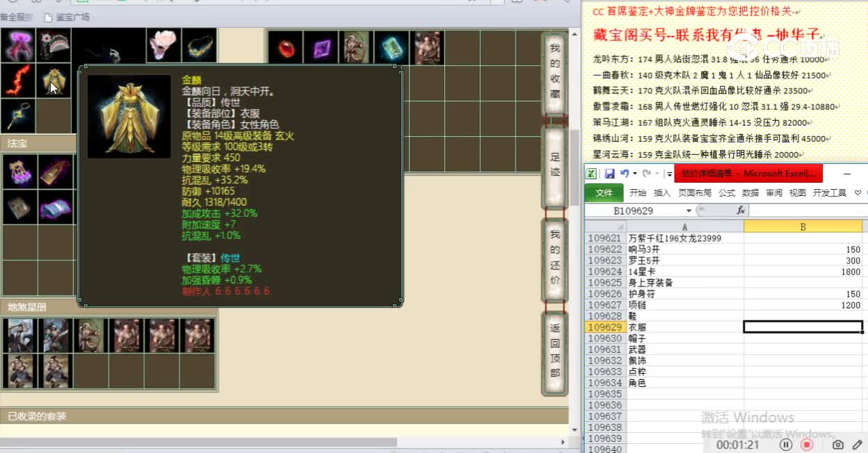Click cell containing 衣服
The height and width of the screenshot is (453, 868).
click(685, 327)
